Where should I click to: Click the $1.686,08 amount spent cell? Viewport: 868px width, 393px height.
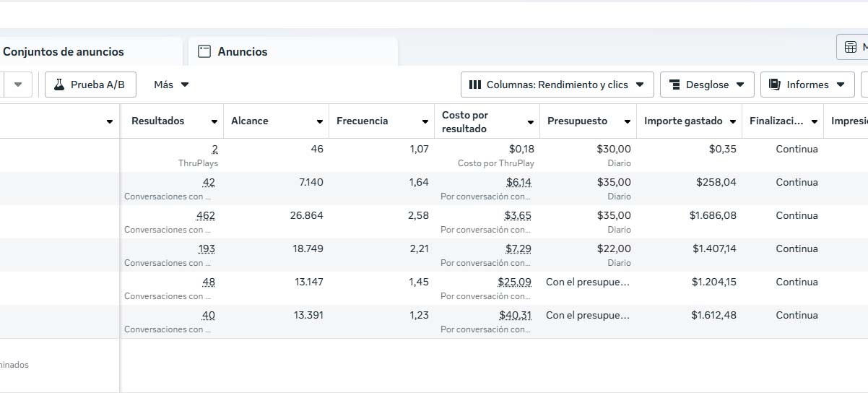[x=713, y=215]
